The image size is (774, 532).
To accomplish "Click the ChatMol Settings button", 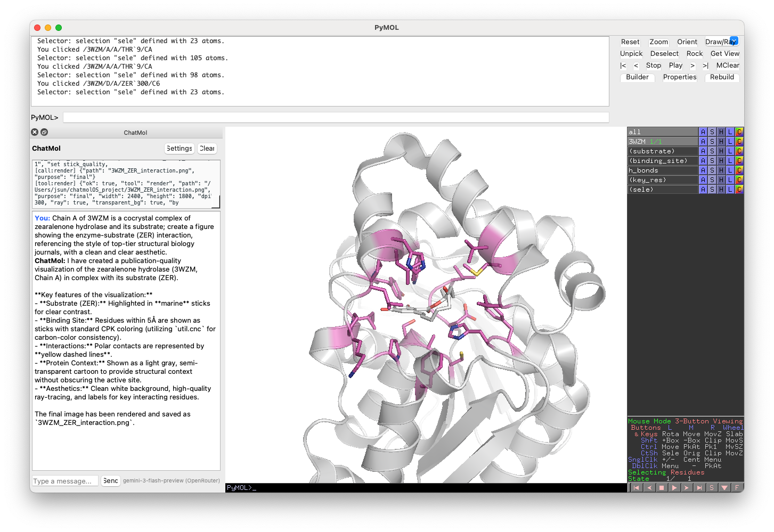I will 179,149.
